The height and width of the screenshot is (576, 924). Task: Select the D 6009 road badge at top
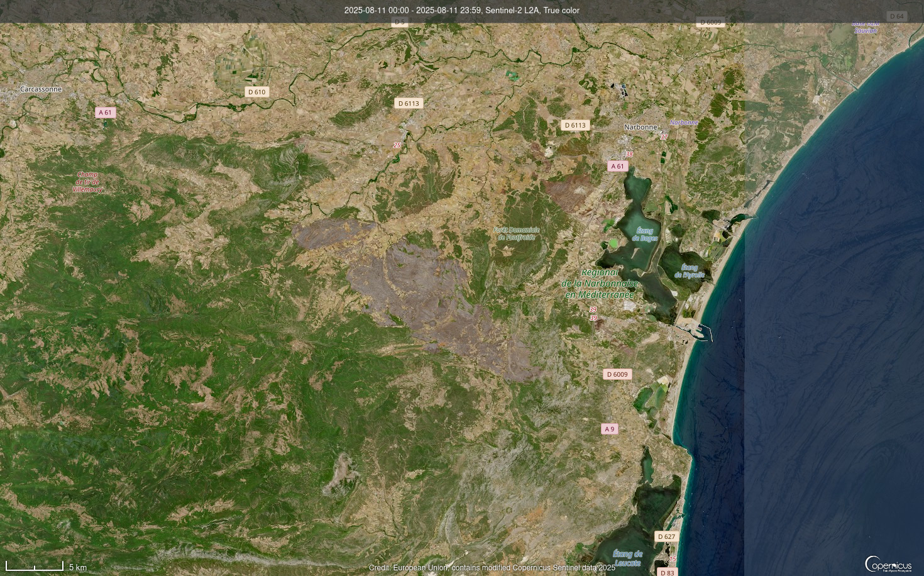[x=710, y=21]
